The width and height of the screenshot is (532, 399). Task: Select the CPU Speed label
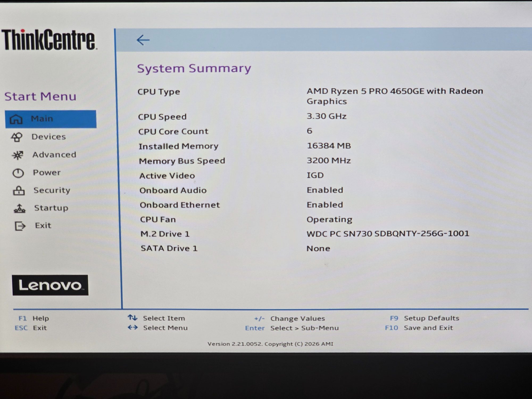pos(162,117)
